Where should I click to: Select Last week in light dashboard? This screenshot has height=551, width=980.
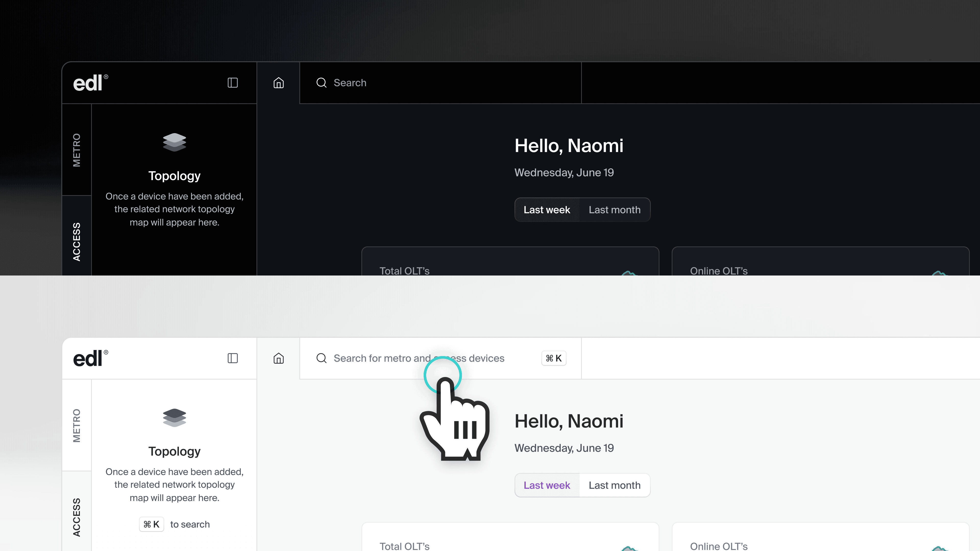547,485
